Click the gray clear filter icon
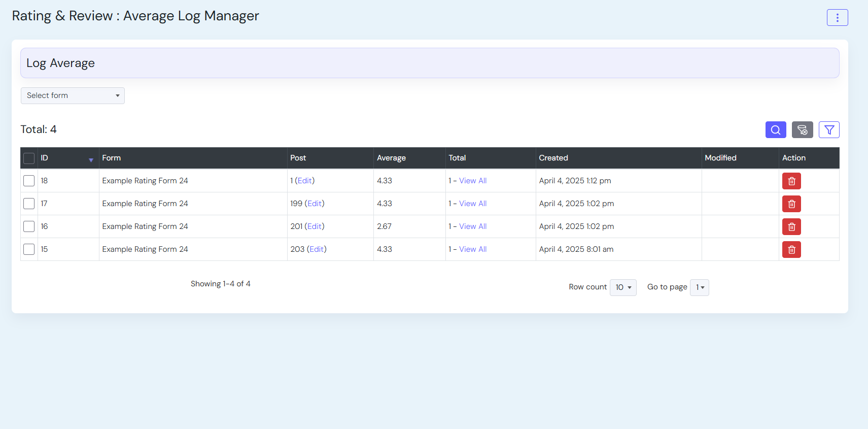Screen dimensions: 868x429 pyautogui.click(x=802, y=130)
